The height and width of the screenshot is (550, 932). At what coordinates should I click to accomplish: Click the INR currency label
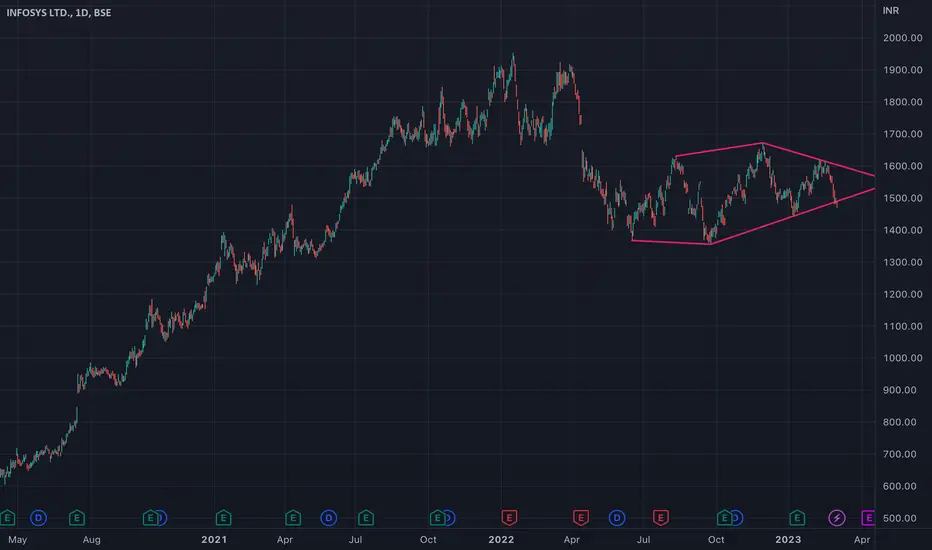pos(890,11)
